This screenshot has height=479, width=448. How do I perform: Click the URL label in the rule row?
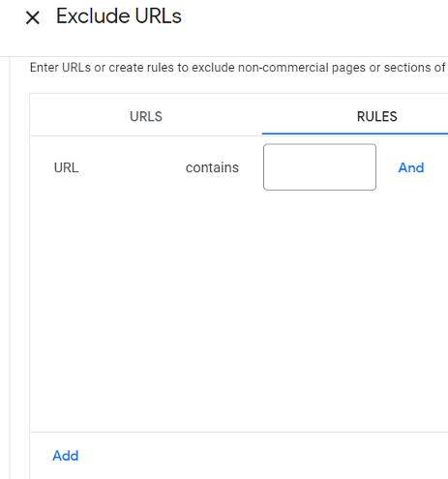coord(66,167)
